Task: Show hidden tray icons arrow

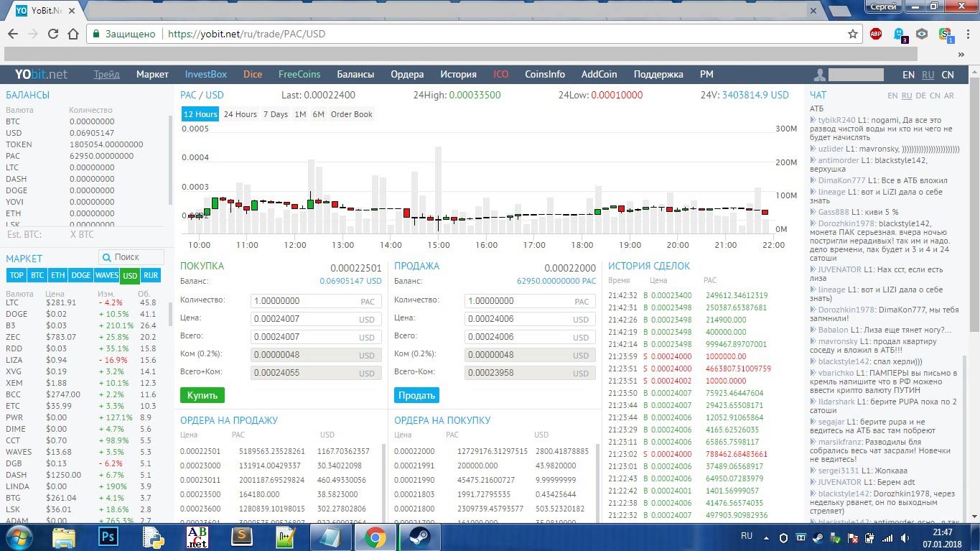Action: (766, 537)
